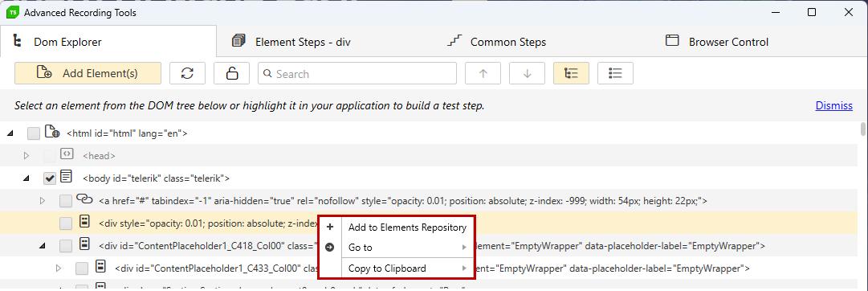Viewport: 868px width, 291px height.
Task: Minimize the Advanced Recording Tools window
Action: pyautogui.click(x=775, y=12)
